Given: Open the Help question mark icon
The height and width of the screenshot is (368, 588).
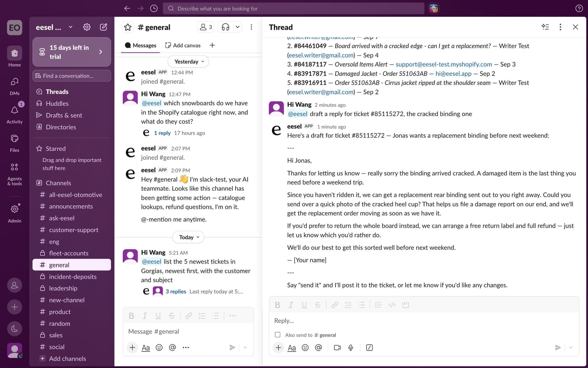Looking at the screenshot, I should tap(579, 8).
